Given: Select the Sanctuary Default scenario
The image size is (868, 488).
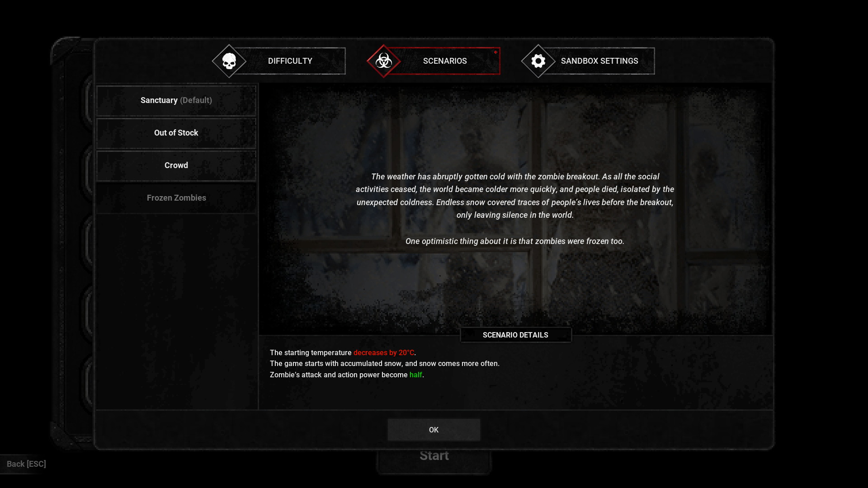Looking at the screenshot, I should pos(176,100).
